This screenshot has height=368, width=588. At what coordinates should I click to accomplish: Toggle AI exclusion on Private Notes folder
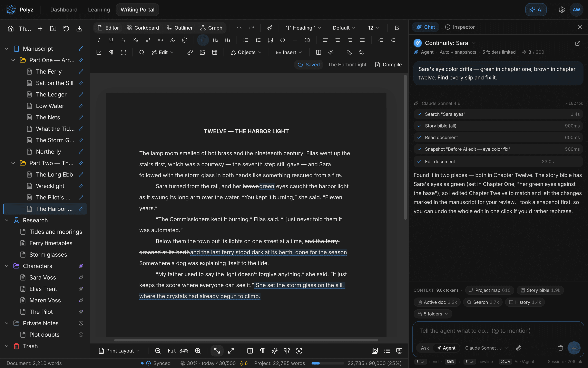[x=81, y=323]
